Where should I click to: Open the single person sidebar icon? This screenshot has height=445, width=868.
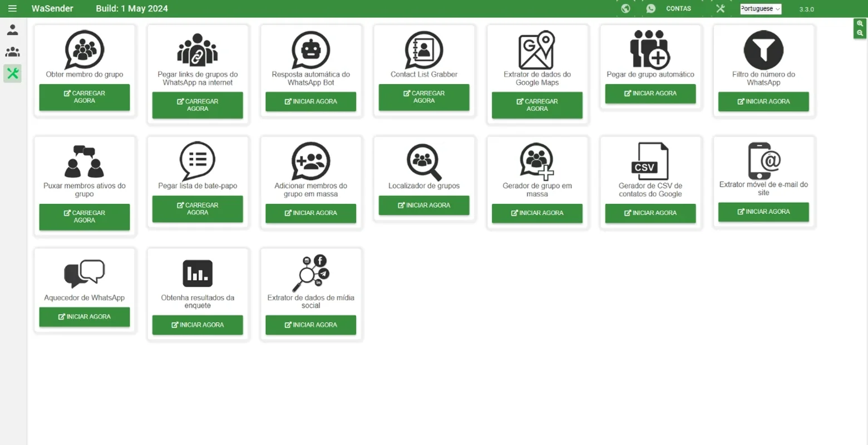(12, 30)
